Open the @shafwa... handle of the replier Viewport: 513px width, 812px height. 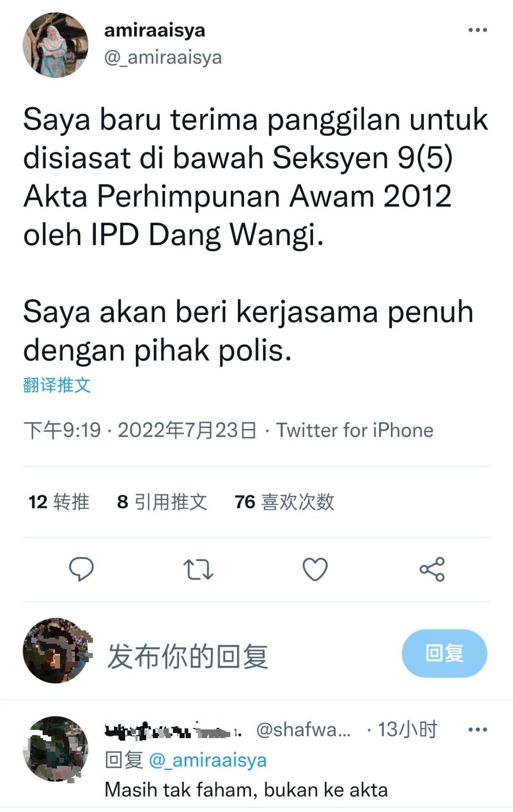click(303, 729)
